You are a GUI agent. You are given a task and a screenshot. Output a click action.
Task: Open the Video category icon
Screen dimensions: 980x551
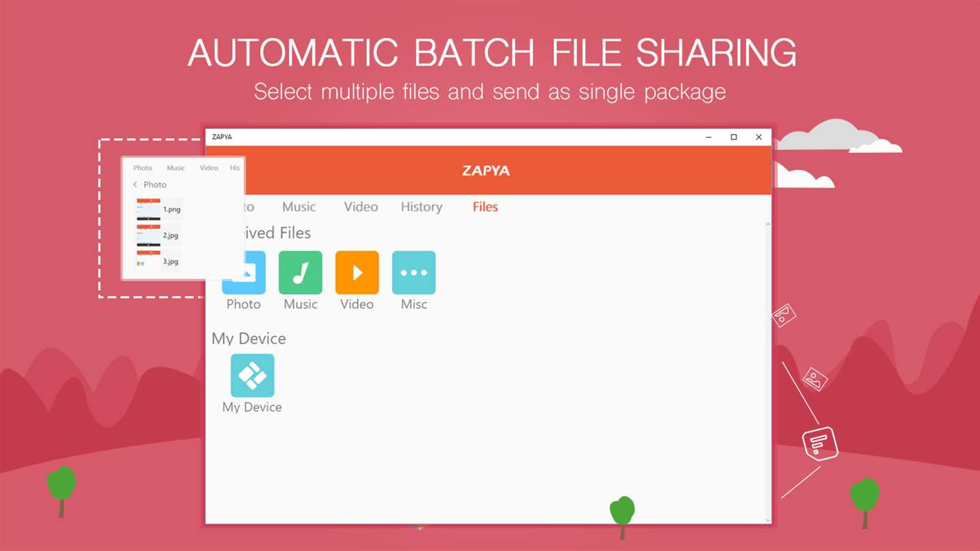coord(357,273)
